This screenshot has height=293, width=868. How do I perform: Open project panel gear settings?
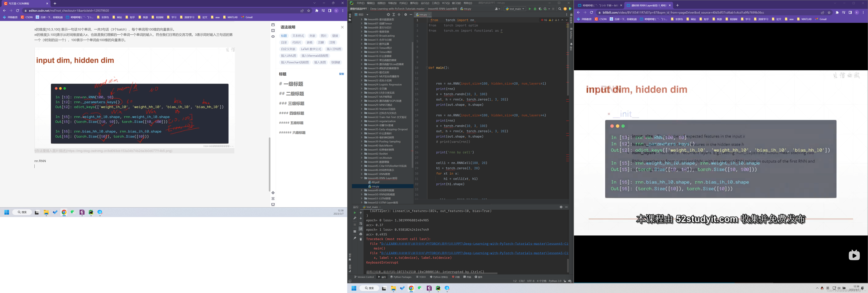click(x=406, y=15)
